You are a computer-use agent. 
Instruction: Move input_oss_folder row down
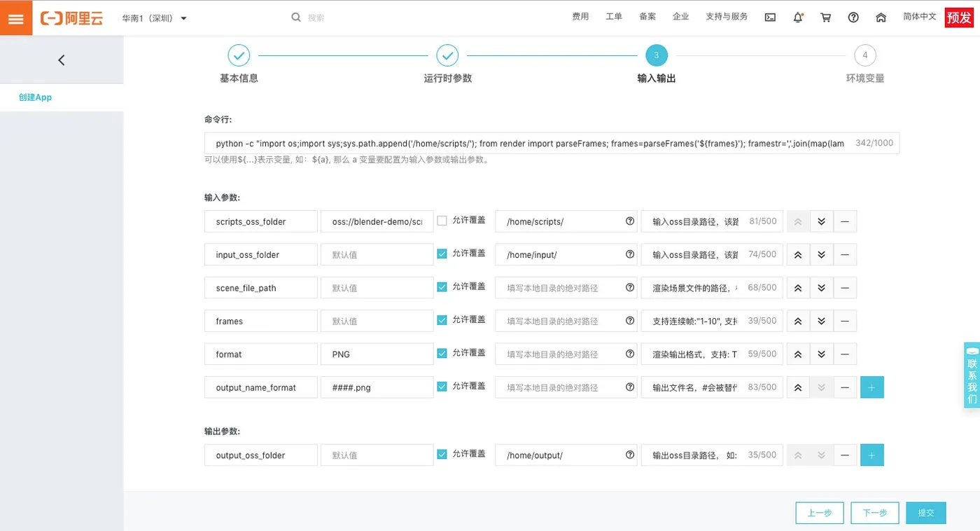click(822, 254)
